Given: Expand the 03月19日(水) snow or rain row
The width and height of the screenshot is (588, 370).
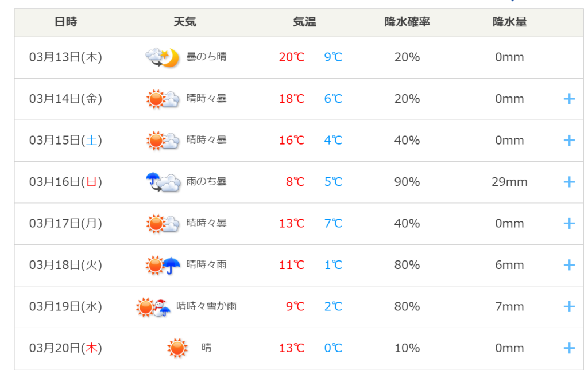Looking at the screenshot, I should (x=569, y=307).
